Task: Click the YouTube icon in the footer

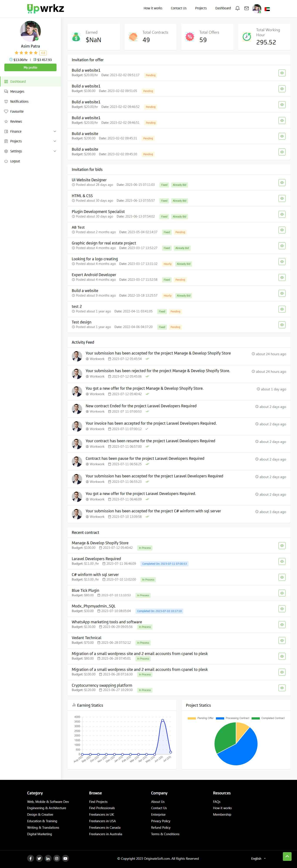Action: (65, 858)
